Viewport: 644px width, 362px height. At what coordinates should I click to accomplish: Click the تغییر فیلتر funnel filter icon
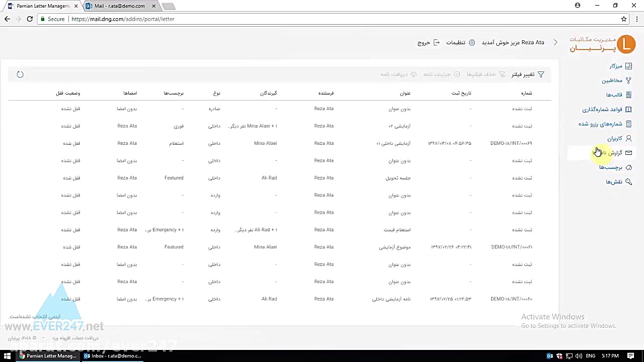(x=541, y=74)
